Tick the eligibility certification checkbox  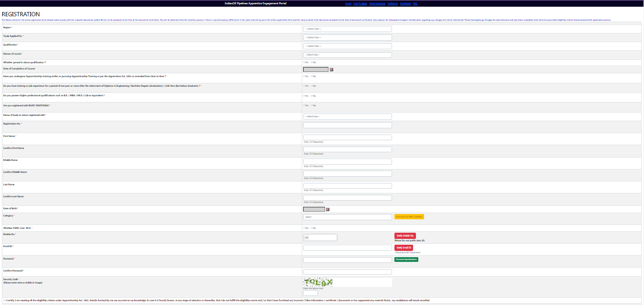(2, 300)
